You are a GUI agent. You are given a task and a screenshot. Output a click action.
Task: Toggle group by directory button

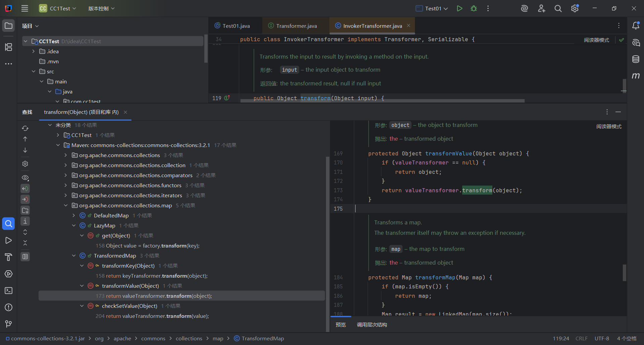click(25, 210)
